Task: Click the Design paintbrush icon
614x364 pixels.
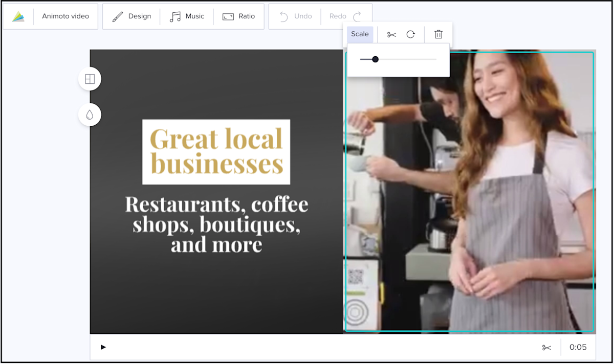Action: 117,16
